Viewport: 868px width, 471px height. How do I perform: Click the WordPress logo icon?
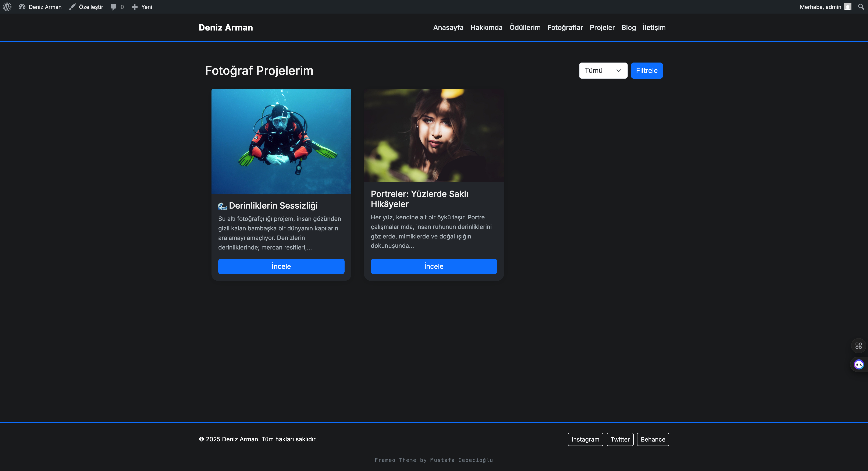[x=7, y=7]
